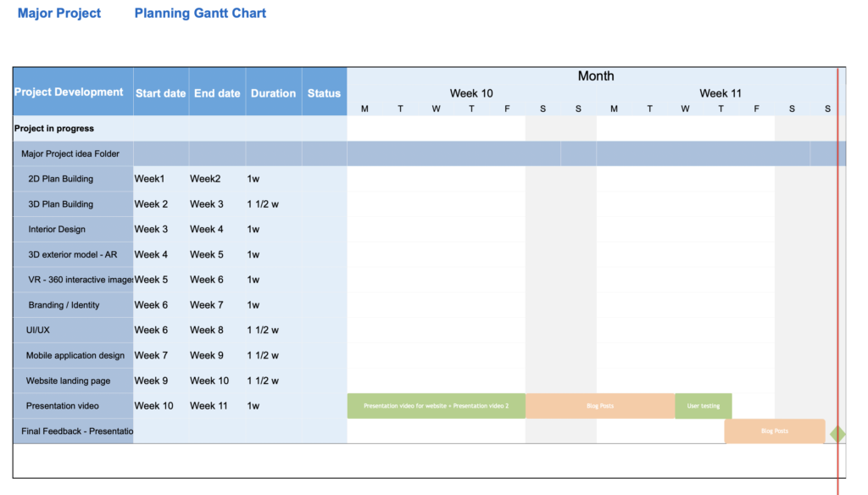Click the green User testing bar

click(x=703, y=406)
